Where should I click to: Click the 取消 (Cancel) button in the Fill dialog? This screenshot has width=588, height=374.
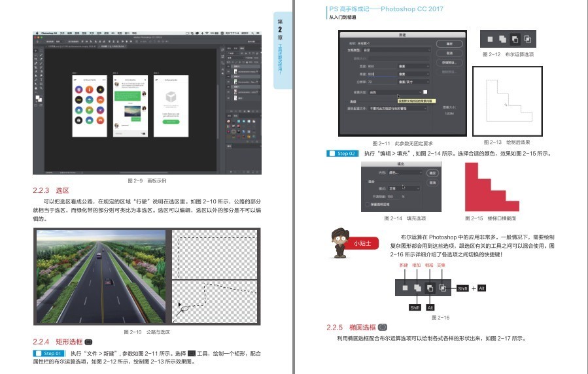[x=432, y=182]
